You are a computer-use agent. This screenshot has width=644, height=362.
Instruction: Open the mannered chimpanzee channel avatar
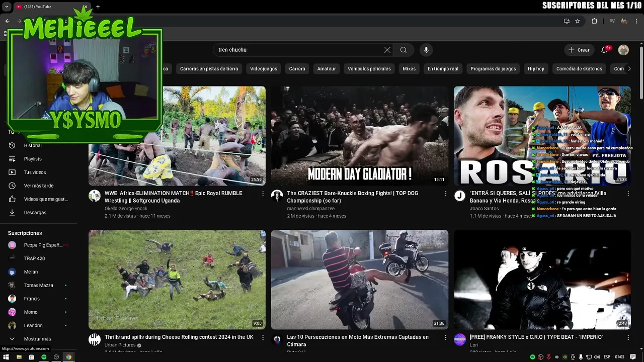pyautogui.click(x=277, y=196)
